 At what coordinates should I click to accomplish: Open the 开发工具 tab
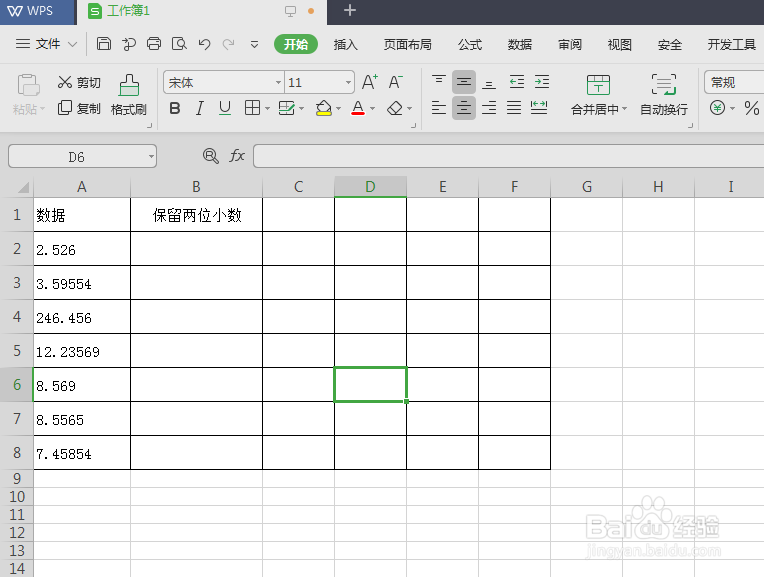coord(731,44)
